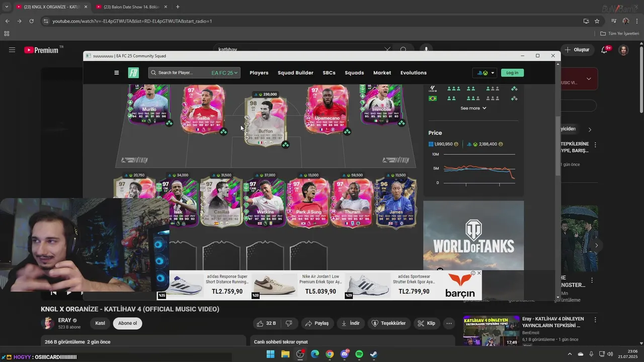The width and height of the screenshot is (644, 362).
Task: Show hidden system tray icons
Action: point(570,354)
